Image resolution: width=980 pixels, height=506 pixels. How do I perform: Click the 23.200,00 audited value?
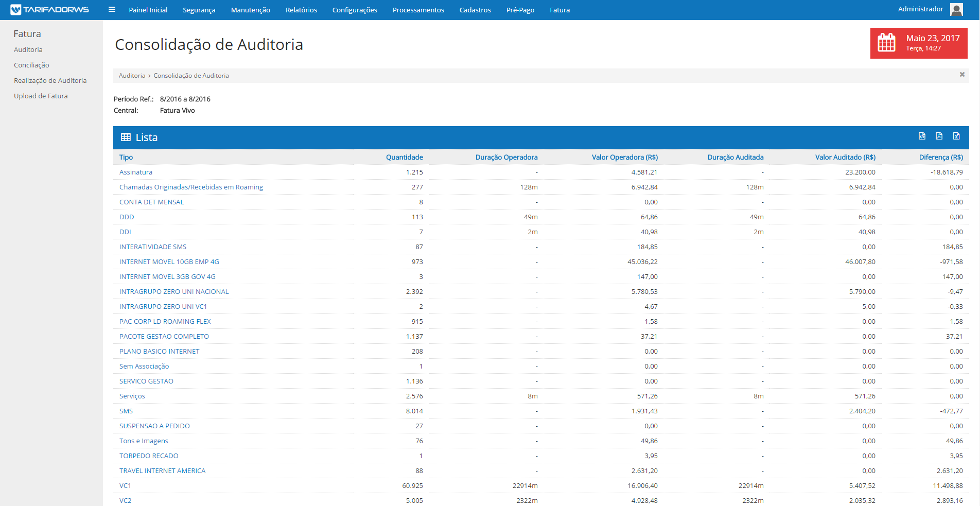click(x=860, y=172)
